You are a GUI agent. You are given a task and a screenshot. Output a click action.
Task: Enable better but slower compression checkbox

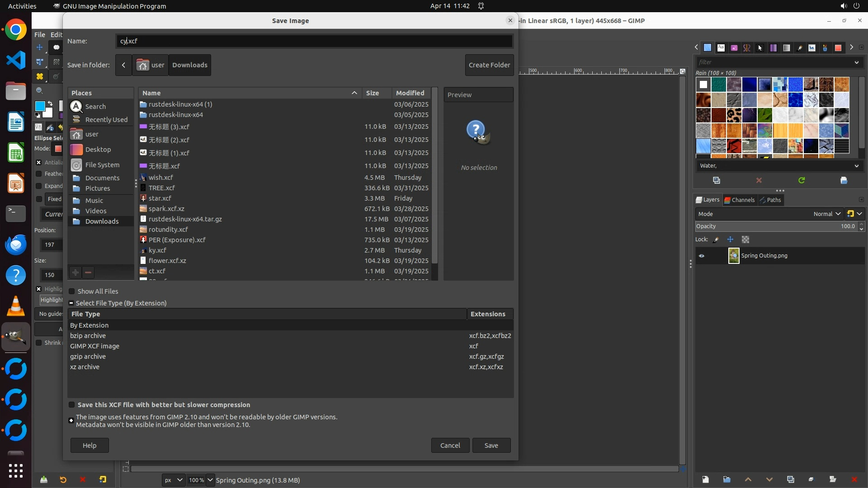click(71, 405)
